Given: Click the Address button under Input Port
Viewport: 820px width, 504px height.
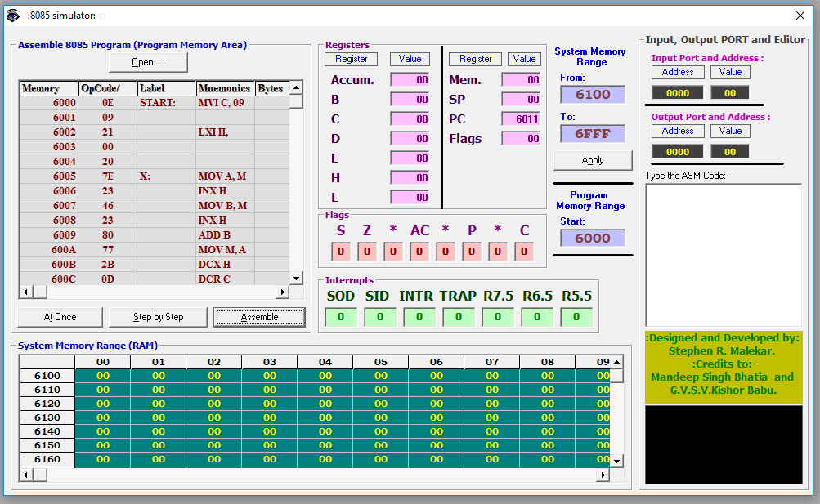Looking at the screenshot, I should [678, 72].
